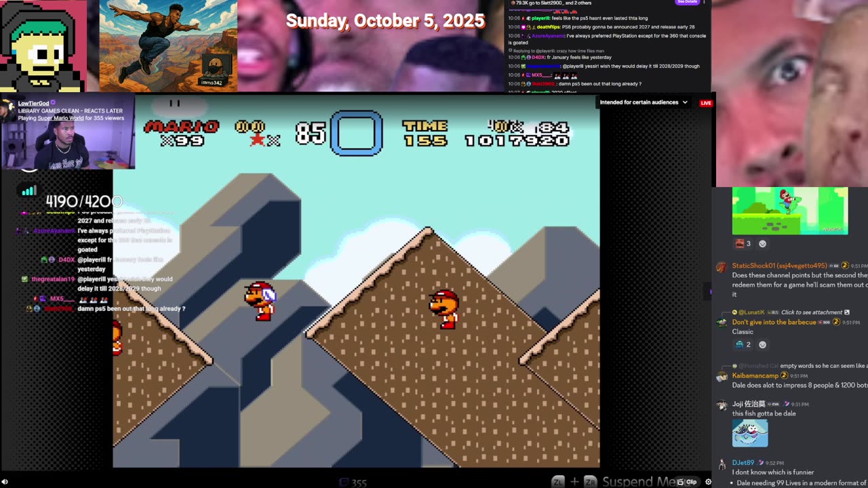
Task: Click the ZL button icon in Suspend Menu hint
Action: click(x=558, y=482)
